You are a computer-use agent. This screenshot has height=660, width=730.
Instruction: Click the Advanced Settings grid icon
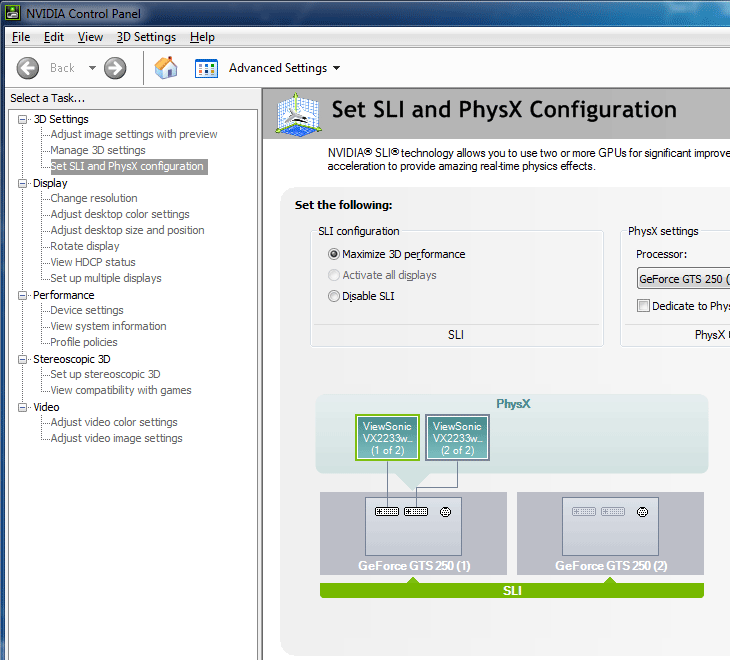(x=206, y=68)
